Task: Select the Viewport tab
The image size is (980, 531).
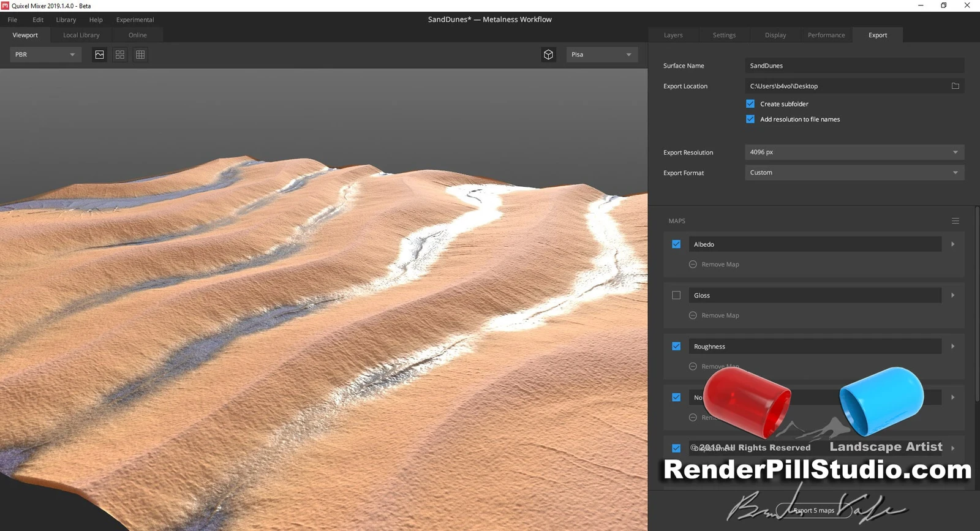Action: [x=25, y=35]
